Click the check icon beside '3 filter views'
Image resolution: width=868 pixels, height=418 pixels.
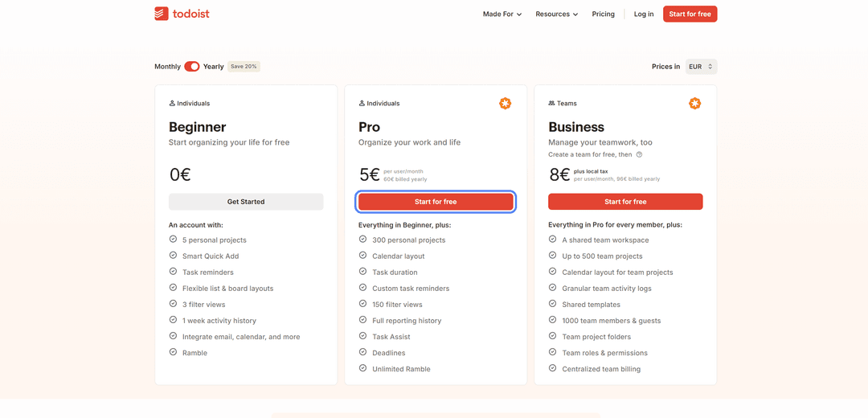[173, 303]
